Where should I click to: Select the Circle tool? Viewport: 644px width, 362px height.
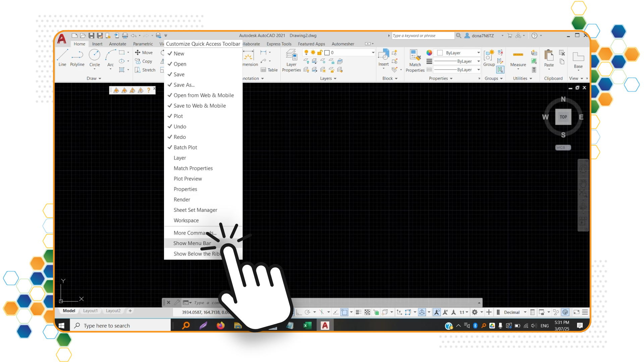click(x=95, y=58)
